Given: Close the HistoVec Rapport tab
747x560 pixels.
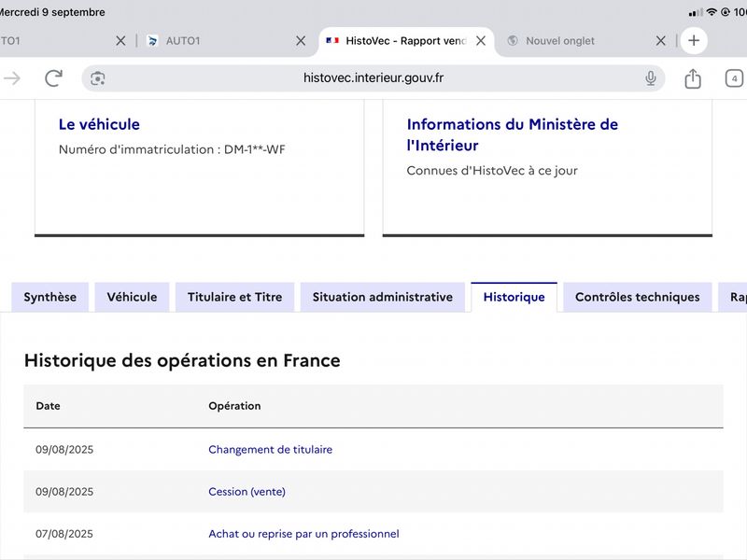Looking at the screenshot, I should pyautogui.click(x=481, y=41).
